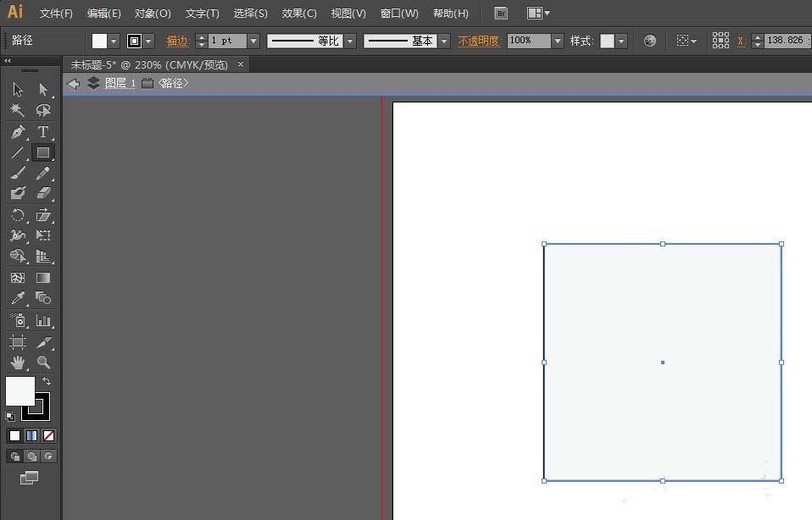Set paint mode to None

(48, 436)
